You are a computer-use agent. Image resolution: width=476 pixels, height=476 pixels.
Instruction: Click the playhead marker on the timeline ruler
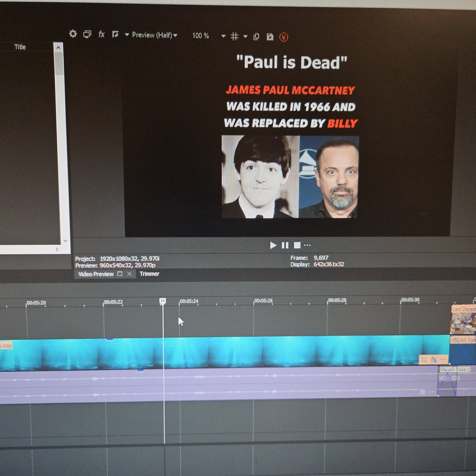tap(163, 301)
